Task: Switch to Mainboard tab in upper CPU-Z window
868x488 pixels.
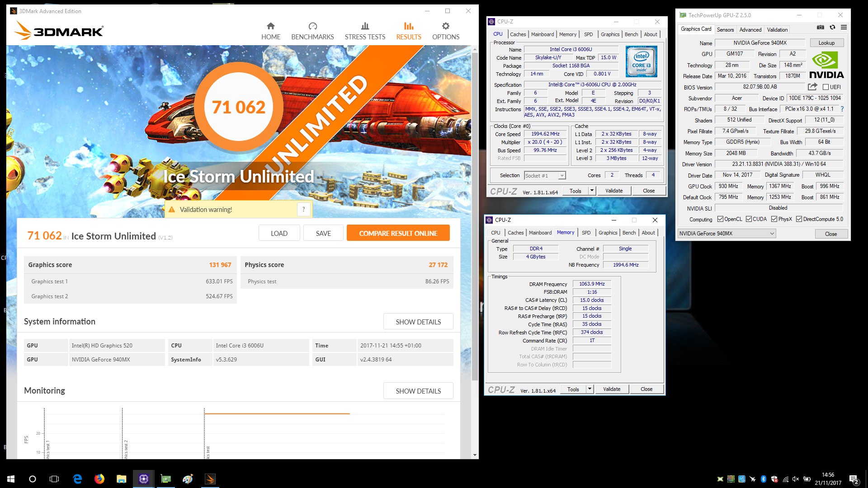Action: (x=542, y=34)
